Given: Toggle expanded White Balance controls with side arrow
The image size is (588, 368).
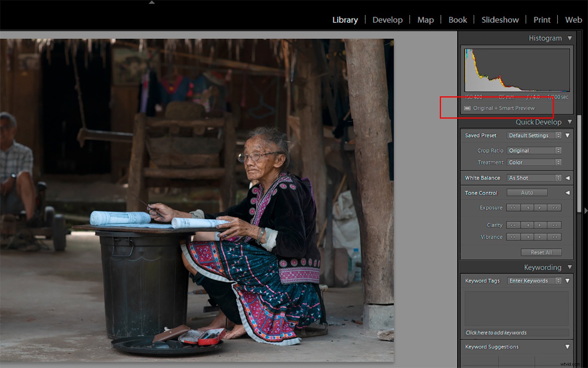Looking at the screenshot, I should [x=568, y=178].
